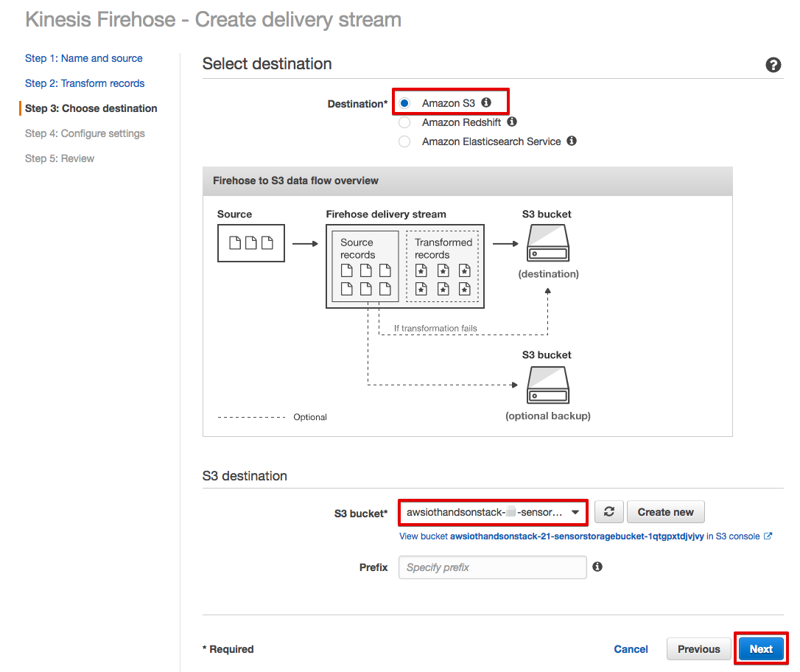Select Amazon Redshift as destination
800x672 pixels.
(x=404, y=122)
